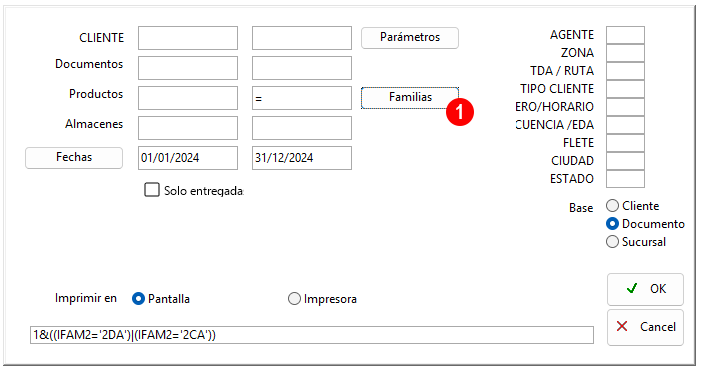Choose Pantalla as print destination

138,299
